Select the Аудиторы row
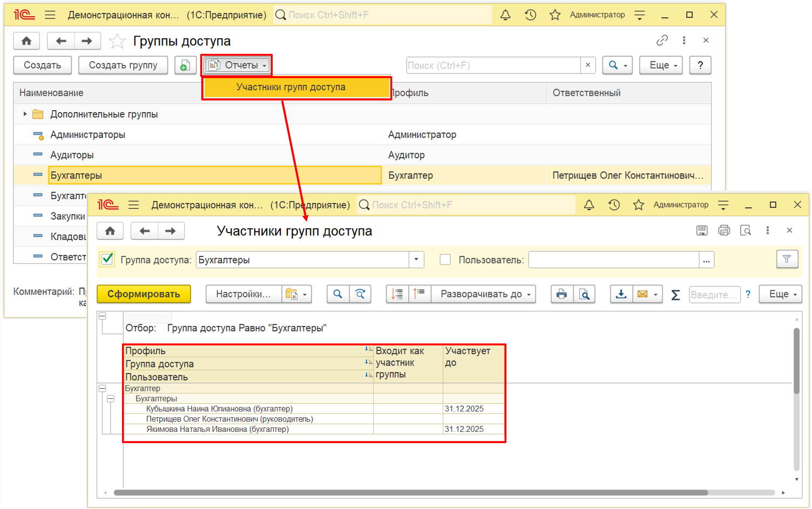This screenshot has width=812, height=509. 362,155
